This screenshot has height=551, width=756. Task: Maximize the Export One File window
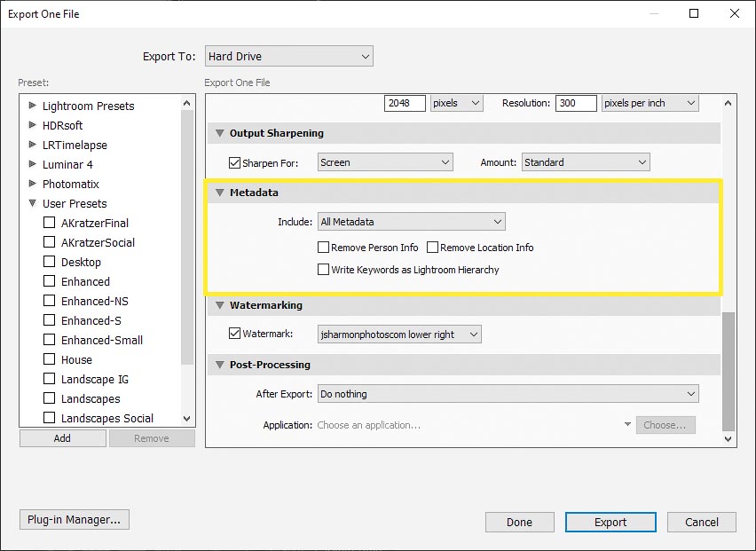tap(694, 13)
